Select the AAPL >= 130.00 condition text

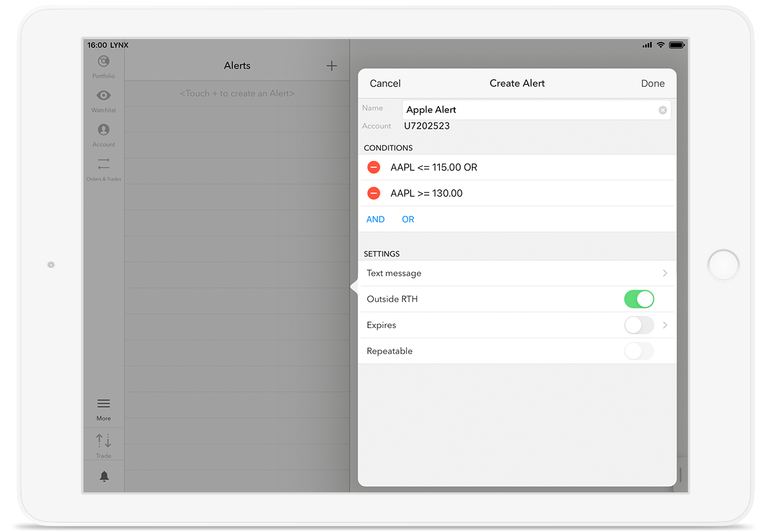[426, 193]
